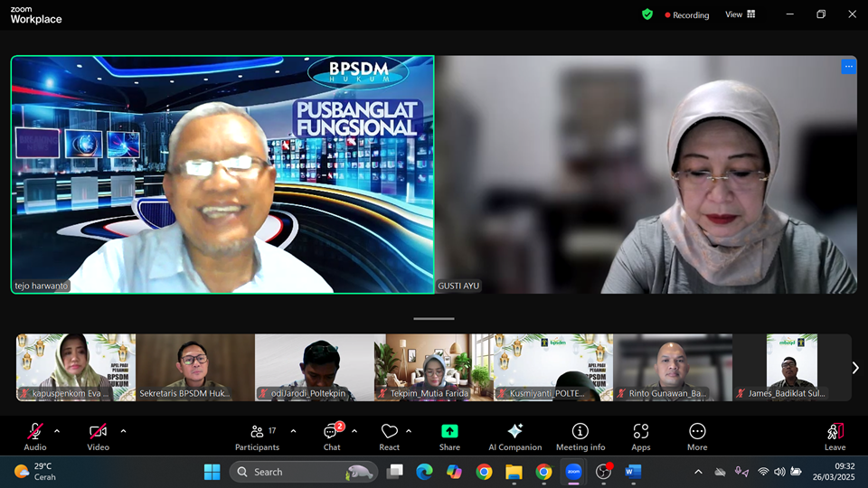Open Microsoft Word from the taskbar

633,472
